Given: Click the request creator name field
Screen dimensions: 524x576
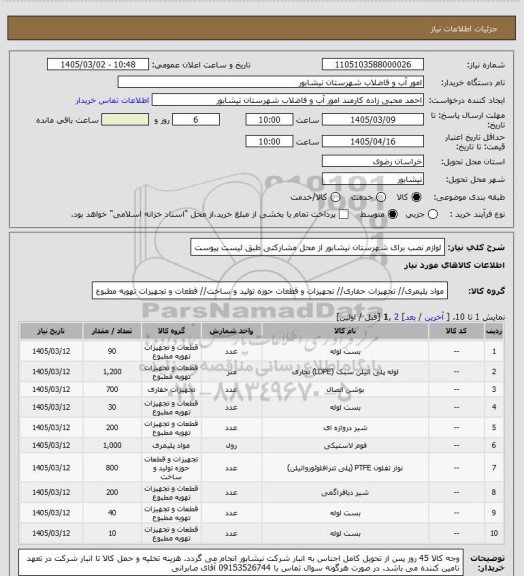Looking at the screenshot, I should [x=287, y=100].
